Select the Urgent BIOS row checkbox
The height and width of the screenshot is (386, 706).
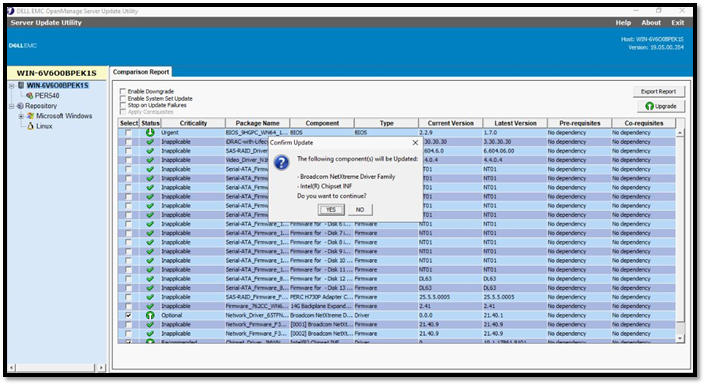pos(129,132)
